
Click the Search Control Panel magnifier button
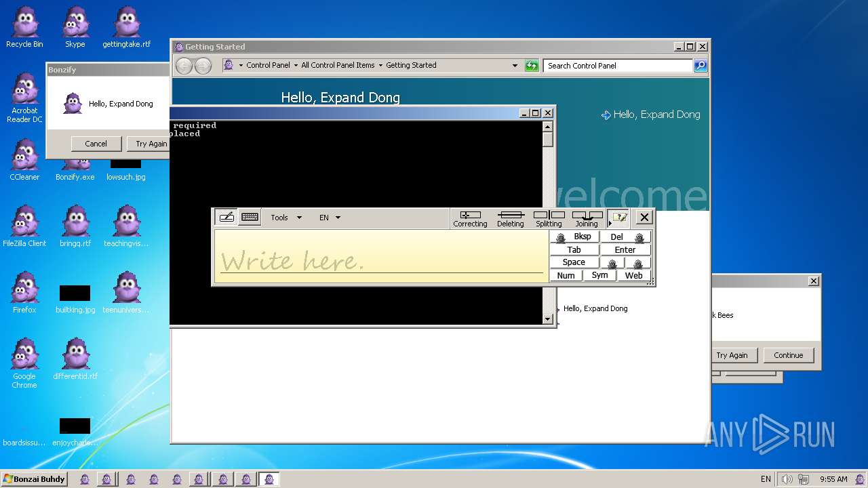(x=701, y=66)
